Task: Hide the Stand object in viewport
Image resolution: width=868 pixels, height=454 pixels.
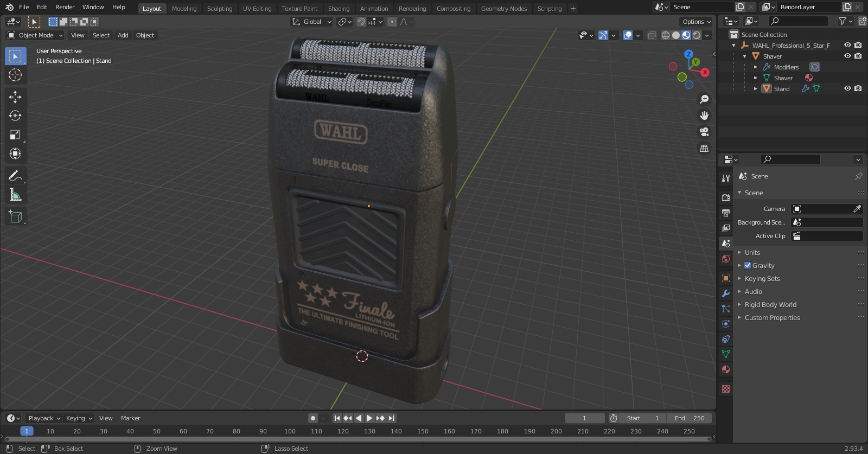Action: click(847, 88)
